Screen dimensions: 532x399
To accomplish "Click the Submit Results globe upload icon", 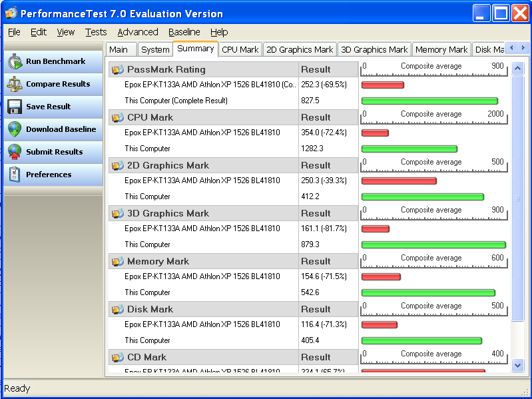I will [15, 152].
